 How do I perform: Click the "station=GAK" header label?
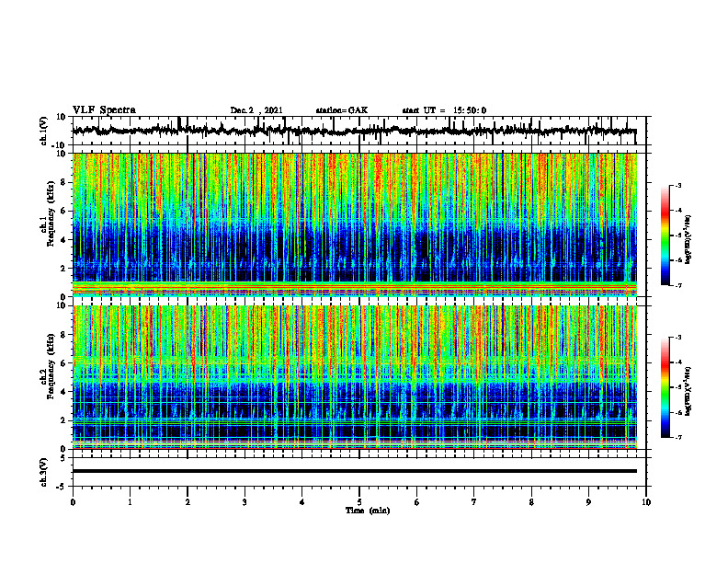click(x=342, y=110)
